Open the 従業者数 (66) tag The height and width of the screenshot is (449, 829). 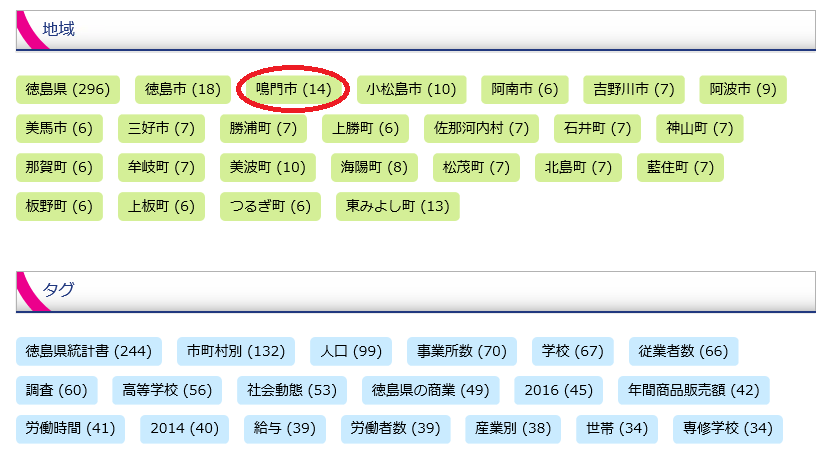click(x=683, y=351)
